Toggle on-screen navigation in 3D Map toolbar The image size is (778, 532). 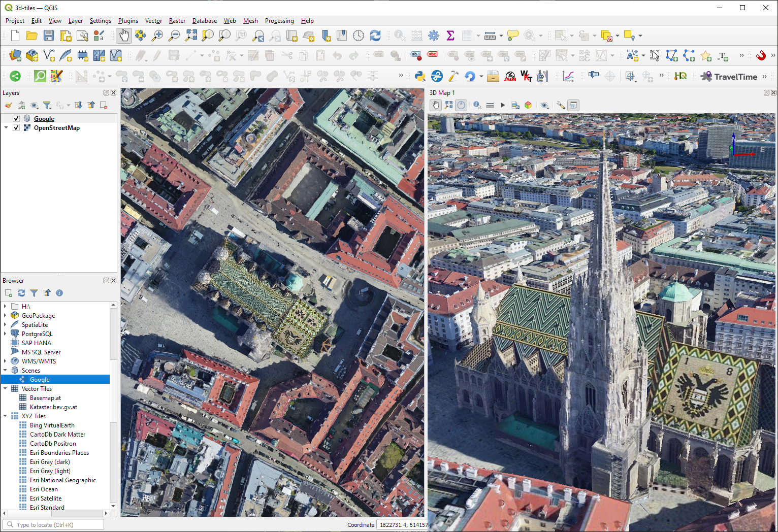(461, 105)
